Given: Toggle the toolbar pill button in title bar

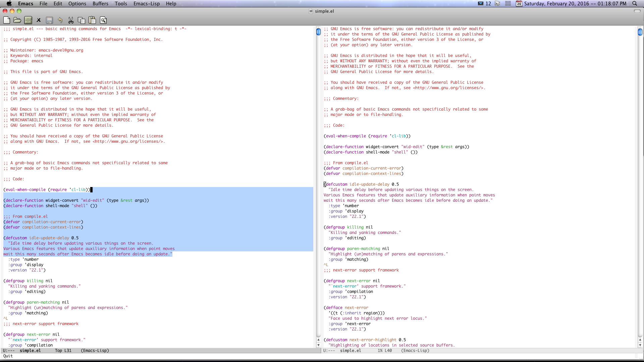Looking at the screenshot, I should pos(637,11).
